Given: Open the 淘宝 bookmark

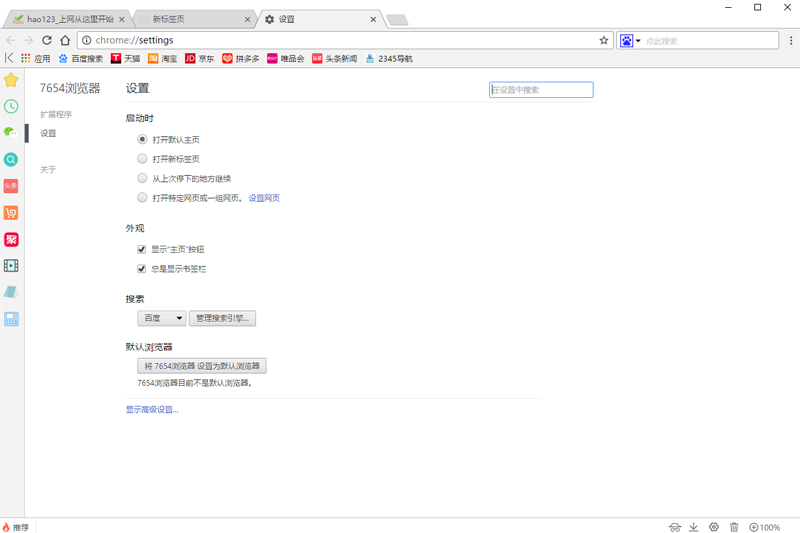Looking at the screenshot, I should [x=163, y=59].
